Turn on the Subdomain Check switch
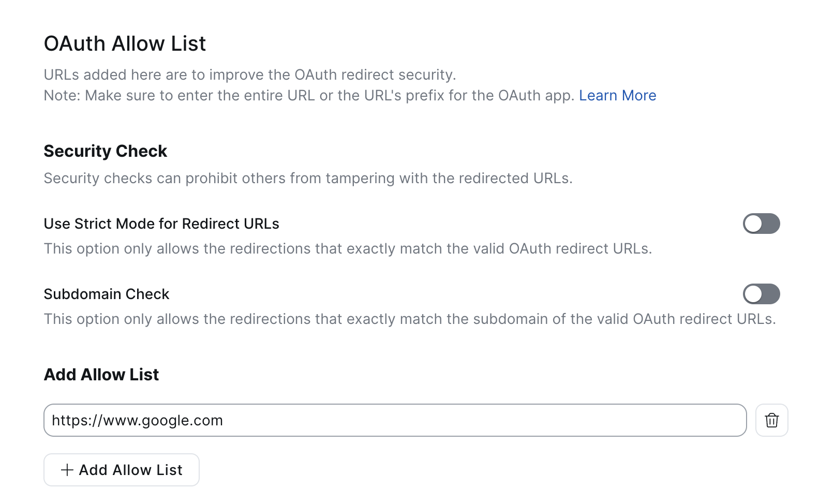Image resolution: width=834 pixels, height=504 pixels. [761, 294]
